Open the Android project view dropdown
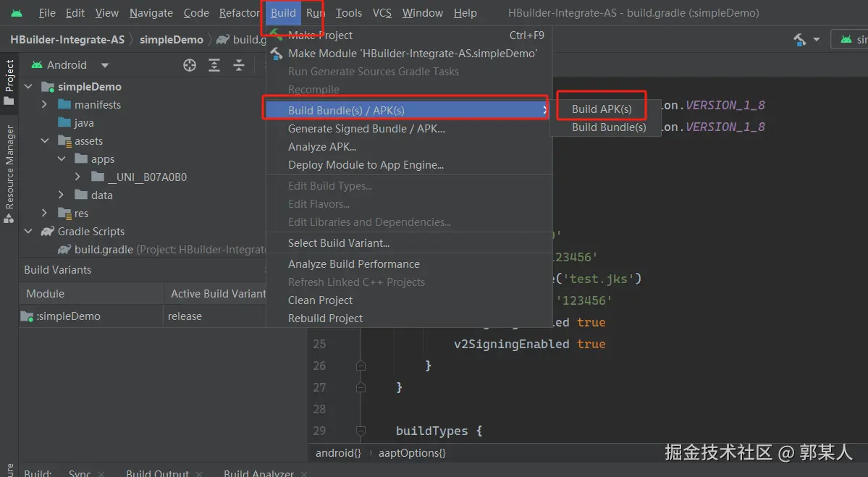The image size is (868, 477). pos(105,65)
